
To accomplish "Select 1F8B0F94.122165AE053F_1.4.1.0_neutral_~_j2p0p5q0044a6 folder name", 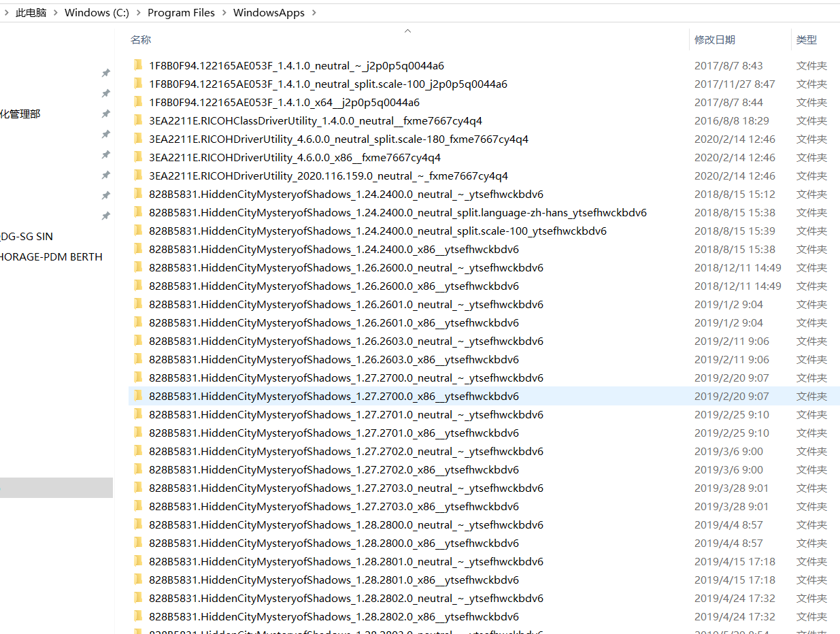I will [297, 66].
